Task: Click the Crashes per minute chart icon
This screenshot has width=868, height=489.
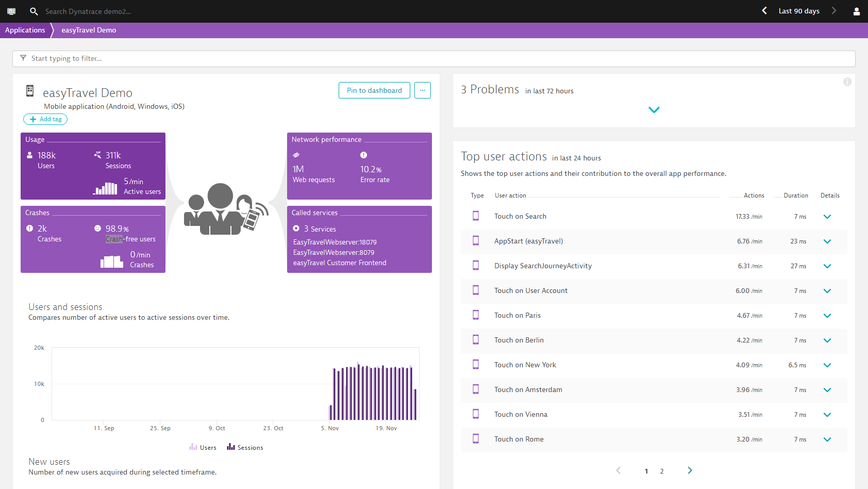Action: 112,262
